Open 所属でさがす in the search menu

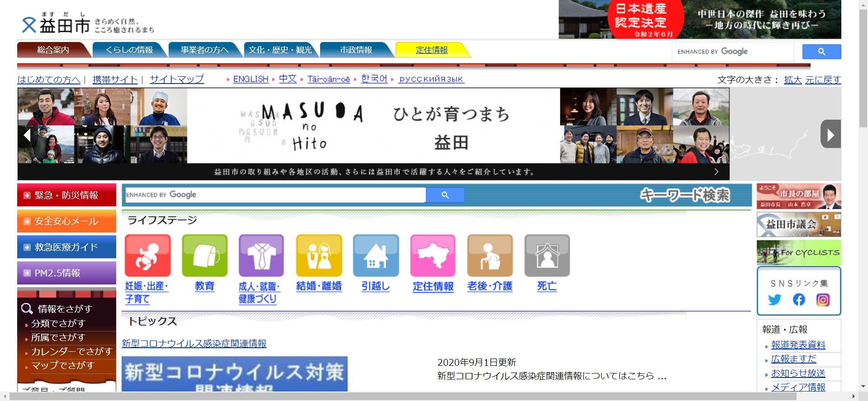58,337
